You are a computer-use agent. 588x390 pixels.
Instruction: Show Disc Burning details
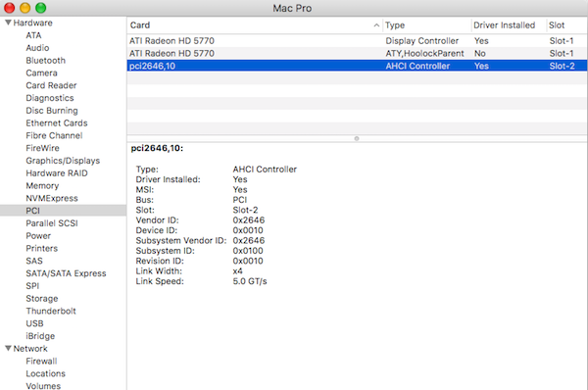tap(52, 111)
